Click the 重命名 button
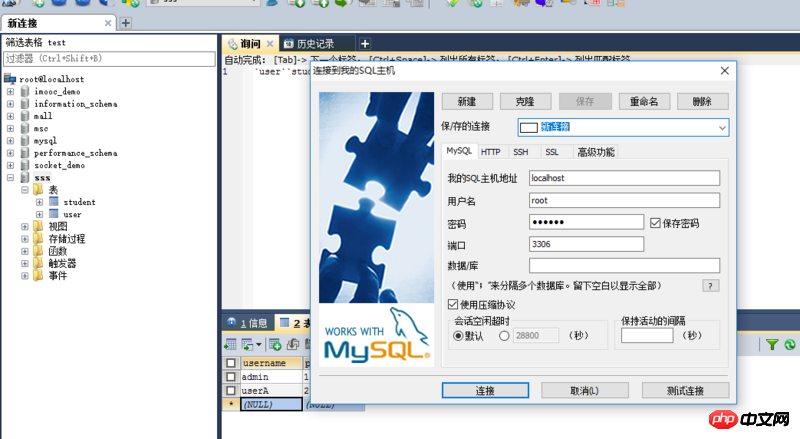This screenshot has width=800, height=439. [x=643, y=102]
